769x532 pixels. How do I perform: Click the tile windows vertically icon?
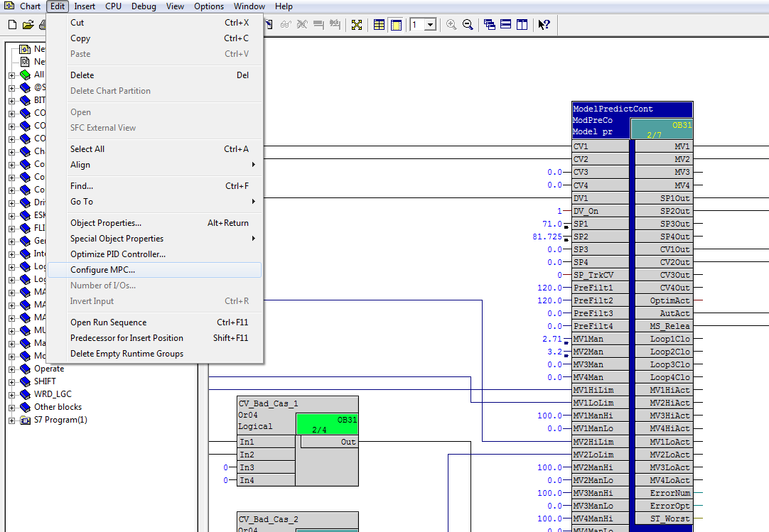(x=522, y=25)
